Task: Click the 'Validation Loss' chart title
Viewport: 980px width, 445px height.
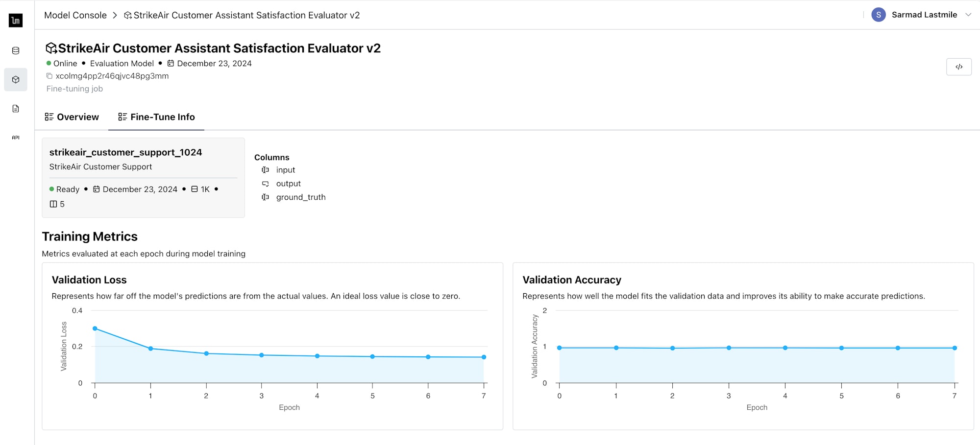Action: 89,280
